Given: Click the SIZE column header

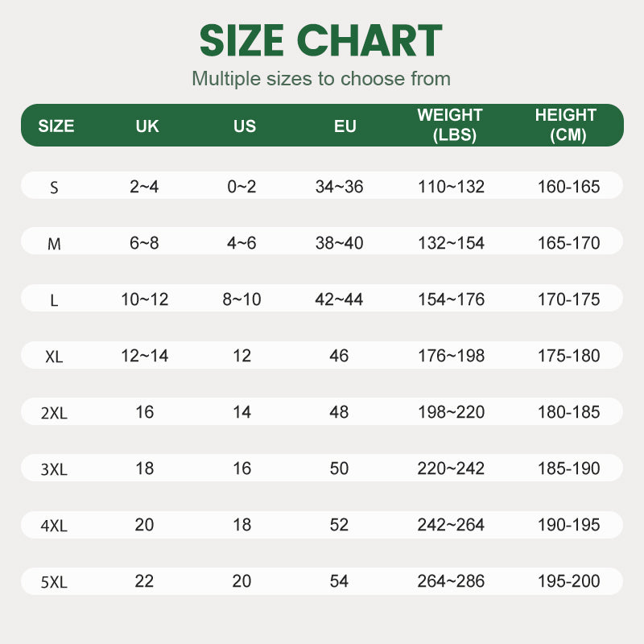Looking at the screenshot, I should point(56,126).
